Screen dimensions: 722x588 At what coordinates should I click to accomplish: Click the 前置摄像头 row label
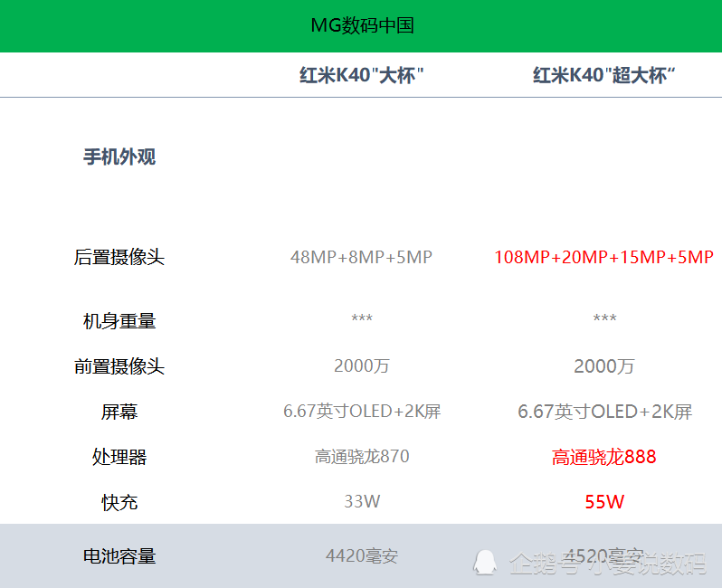[119, 366]
